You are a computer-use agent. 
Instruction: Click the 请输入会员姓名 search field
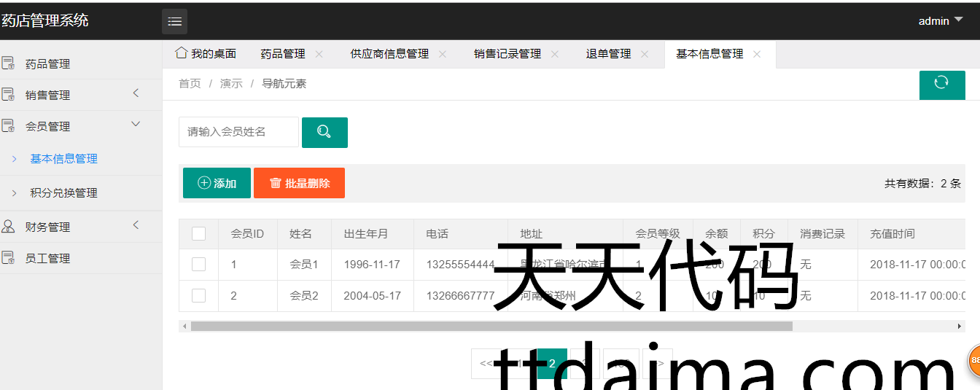(x=238, y=132)
